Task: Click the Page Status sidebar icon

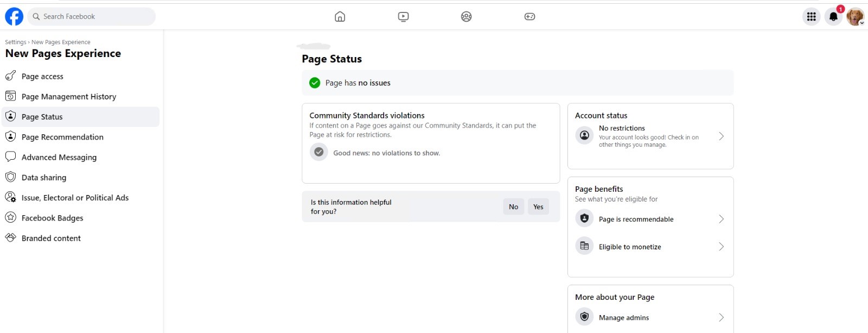Action: click(10, 116)
